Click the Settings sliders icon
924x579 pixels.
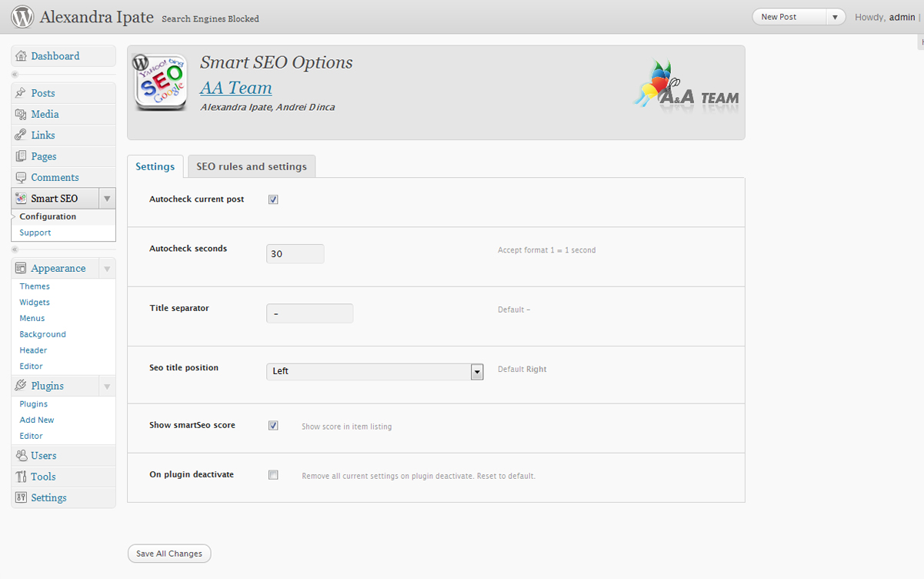[x=21, y=497]
